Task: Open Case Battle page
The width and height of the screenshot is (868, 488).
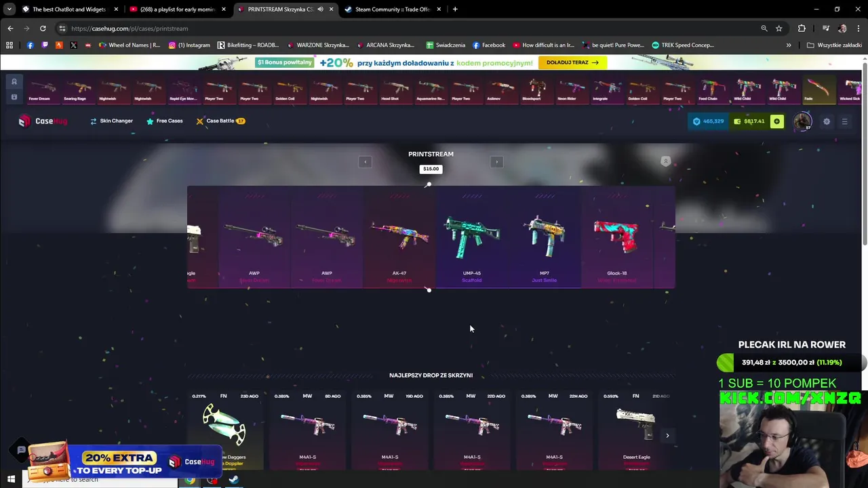Action: pyautogui.click(x=220, y=121)
